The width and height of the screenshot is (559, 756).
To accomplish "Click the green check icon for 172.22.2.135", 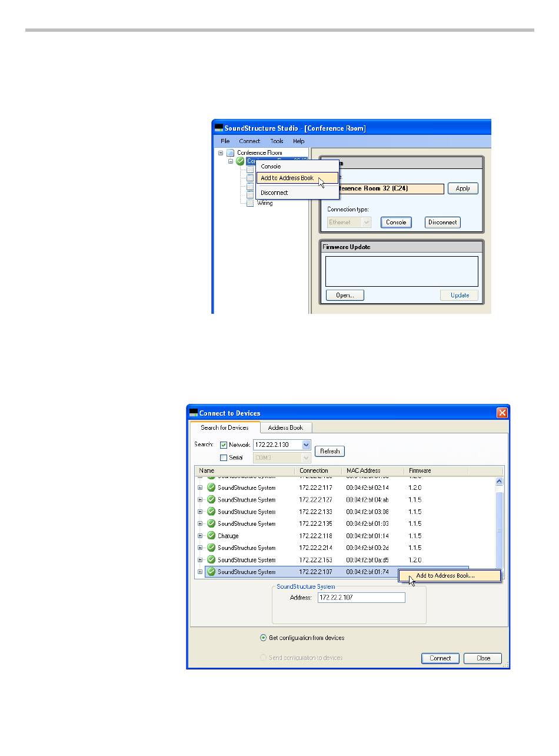I will [x=211, y=523].
